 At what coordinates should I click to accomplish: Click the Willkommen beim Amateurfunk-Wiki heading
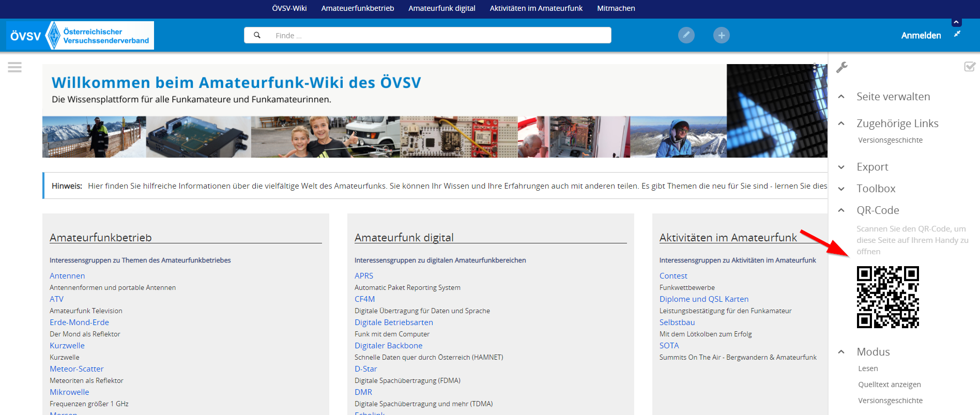(x=236, y=83)
